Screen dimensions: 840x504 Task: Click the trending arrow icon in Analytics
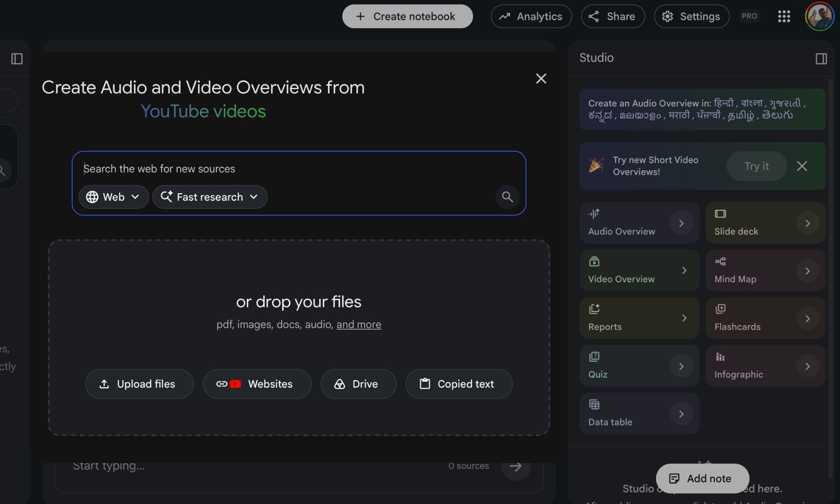click(504, 16)
